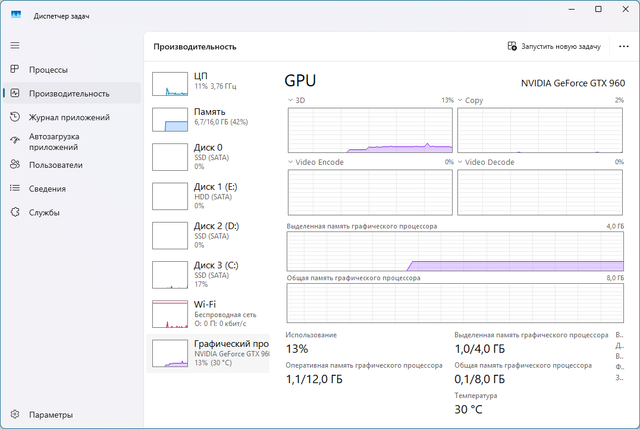Click the Автозагрузка приложений gauge icon
Image resolution: width=640 pixels, height=429 pixels.
tap(15, 141)
